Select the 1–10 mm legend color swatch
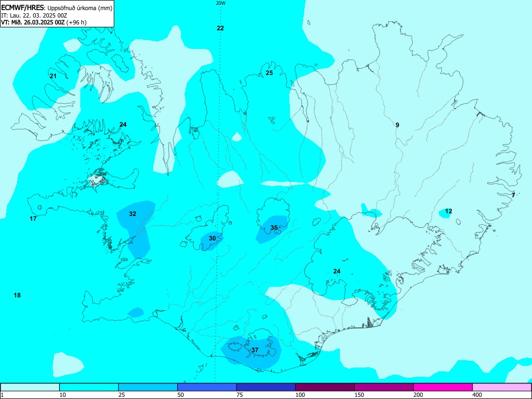 [30, 387]
